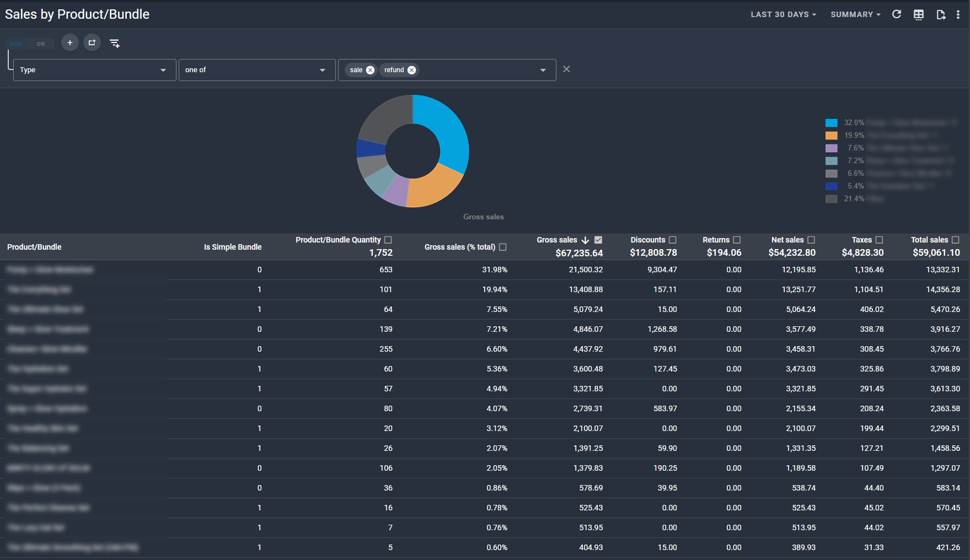The height and width of the screenshot is (560, 970).
Task: Remove the sale filter chip
Action: 370,70
